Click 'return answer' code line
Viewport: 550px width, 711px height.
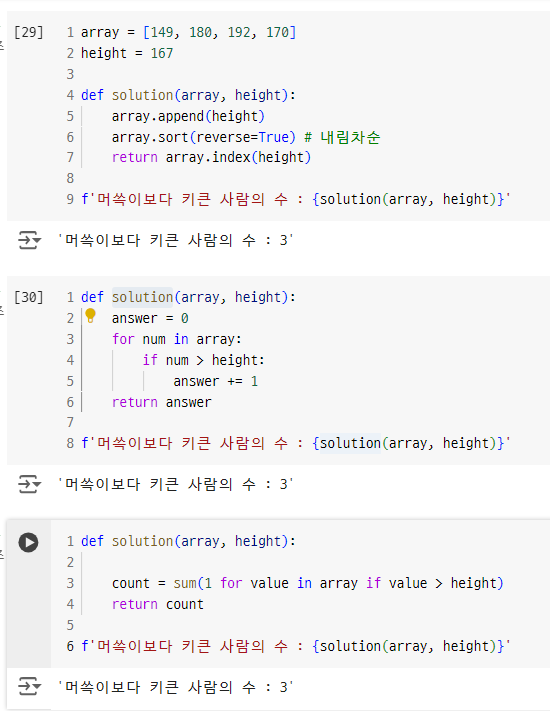click(161, 402)
